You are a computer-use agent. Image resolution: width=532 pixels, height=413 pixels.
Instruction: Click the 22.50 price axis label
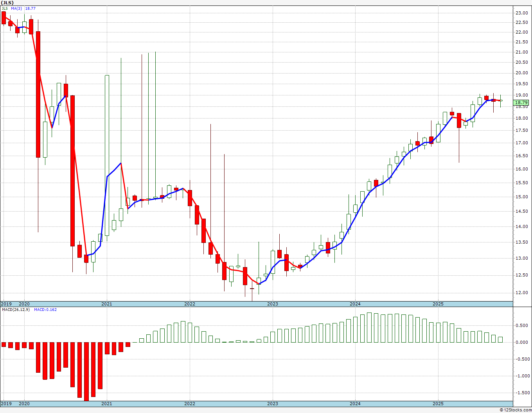522,22
